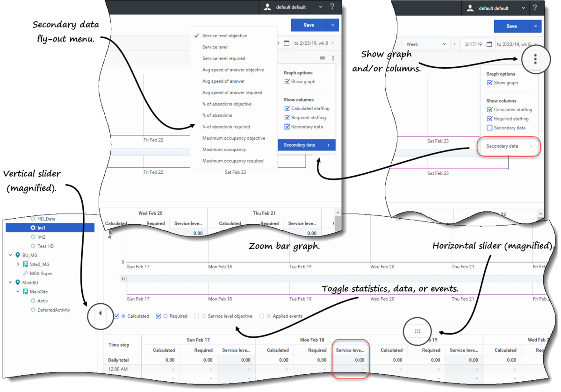Open Save dropdown arrow in Week snippet
This screenshot has width=561, height=392.
[536, 26]
